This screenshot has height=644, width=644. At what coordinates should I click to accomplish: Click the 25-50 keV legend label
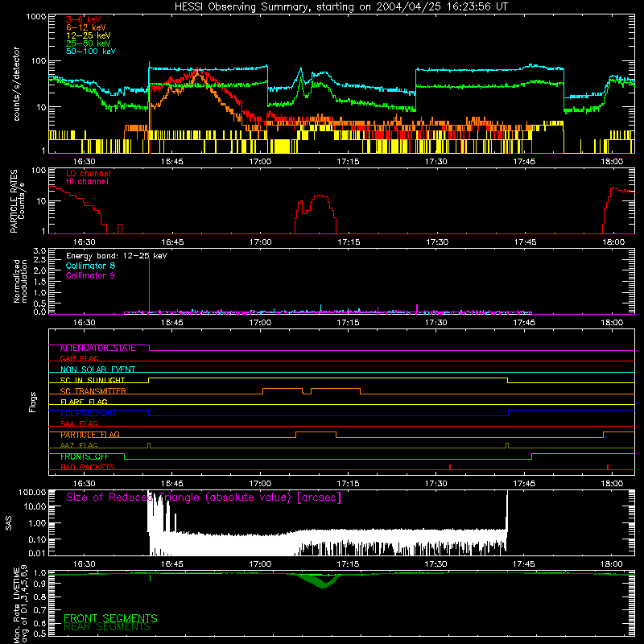point(89,43)
